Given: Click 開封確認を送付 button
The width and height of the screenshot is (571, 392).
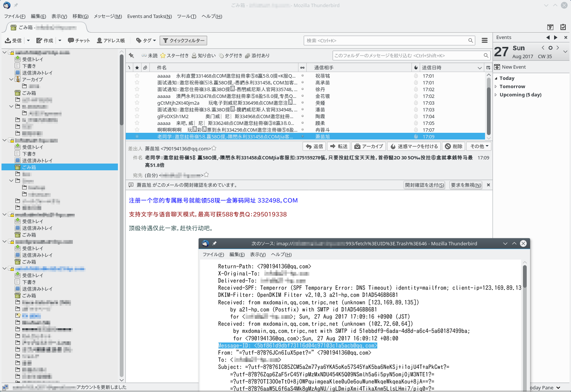Looking at the screenshot, I should pyautogui.click(x=424, y=185).
